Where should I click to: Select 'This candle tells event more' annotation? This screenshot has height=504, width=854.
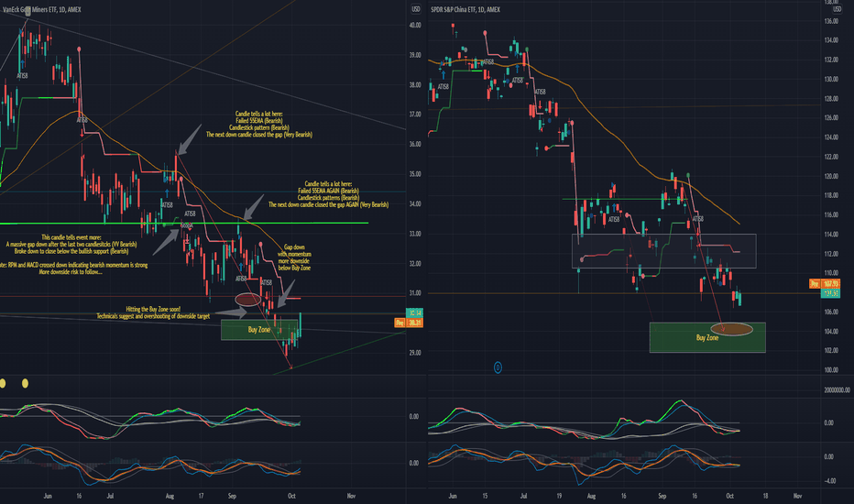pos(71,237)
